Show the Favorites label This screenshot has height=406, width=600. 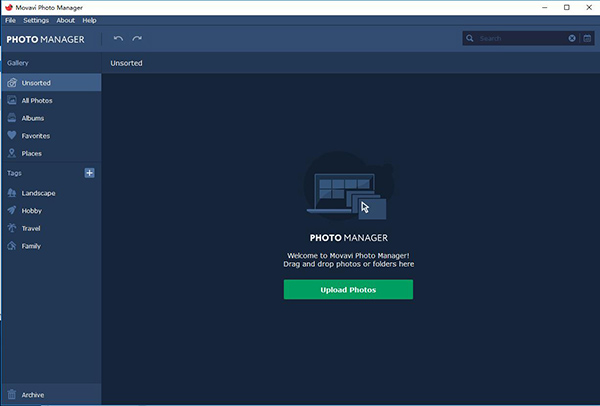[x=36, y=135]
